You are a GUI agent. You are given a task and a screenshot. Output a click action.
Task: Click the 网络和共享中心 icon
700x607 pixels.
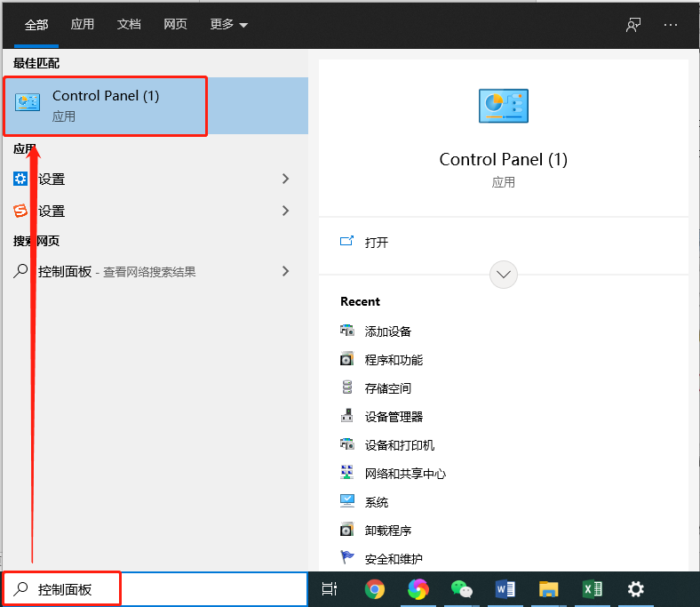click(x=346, y=473)
